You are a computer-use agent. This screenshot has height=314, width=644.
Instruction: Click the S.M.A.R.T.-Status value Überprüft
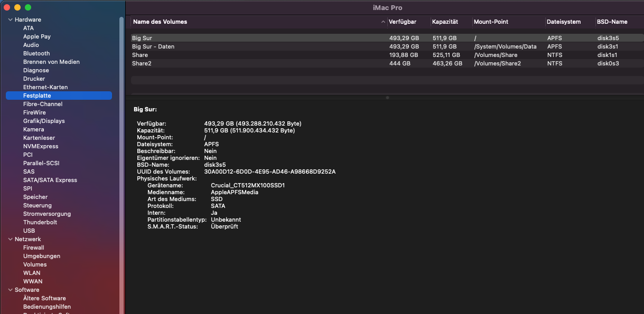[225, 226]
